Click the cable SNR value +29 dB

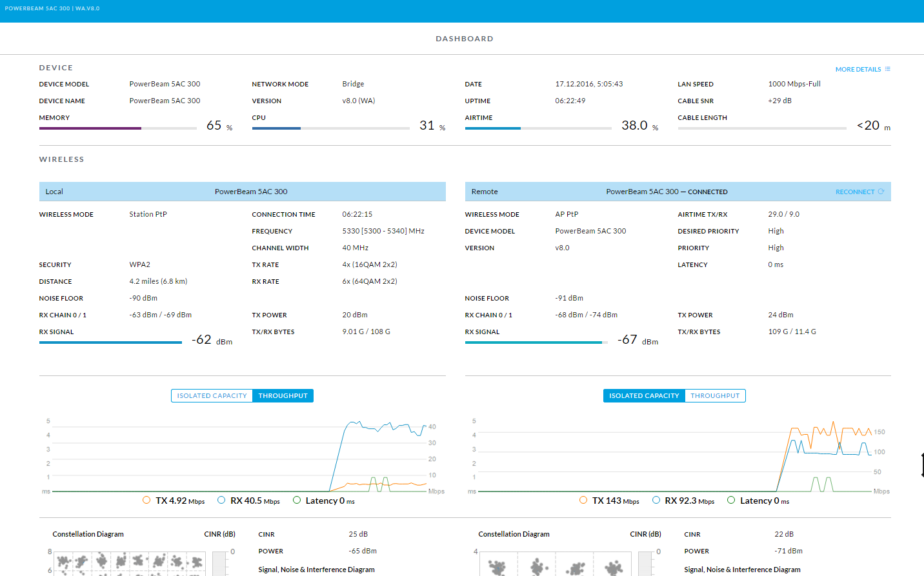779,101
